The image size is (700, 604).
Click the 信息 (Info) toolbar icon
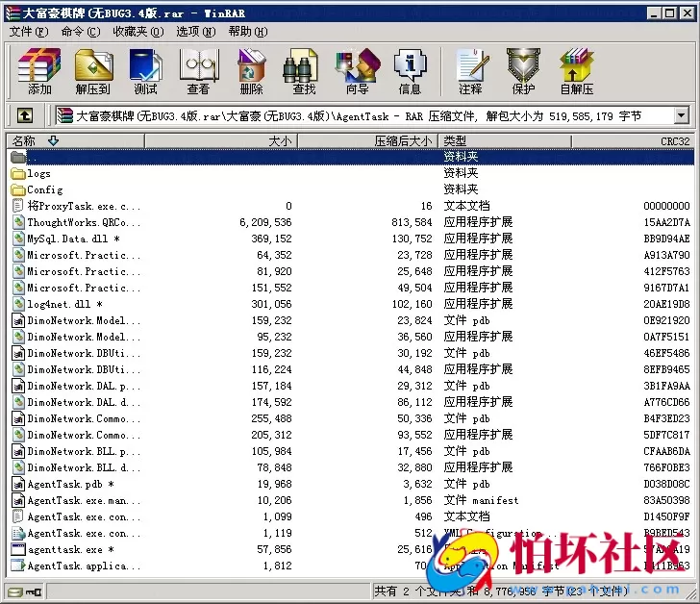click(410, 71)
